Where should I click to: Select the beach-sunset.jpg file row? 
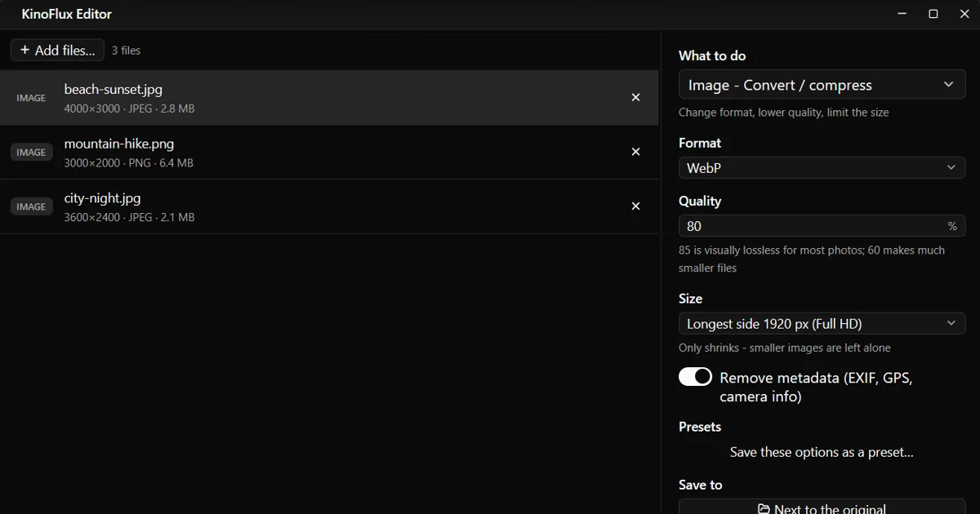click(x=329, y=98)
